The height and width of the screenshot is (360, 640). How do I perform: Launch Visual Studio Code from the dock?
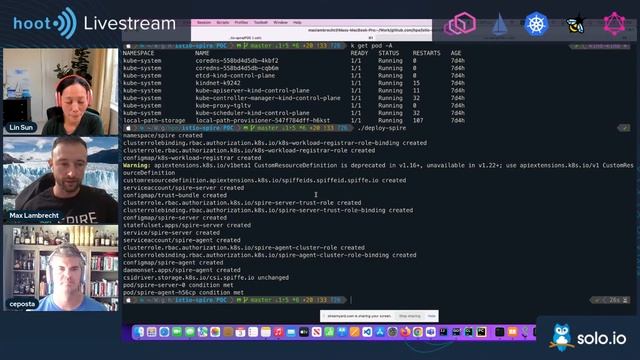367,332
